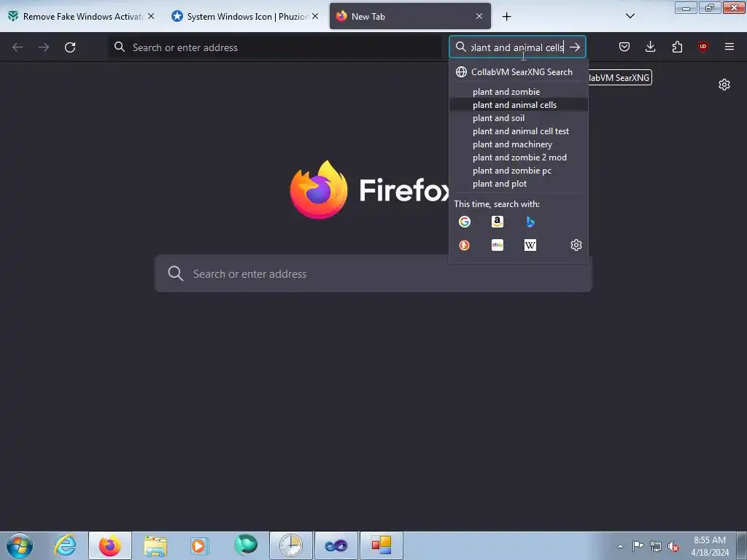Open Windows Explorer folder on taskbar

[x=155, y=545]
